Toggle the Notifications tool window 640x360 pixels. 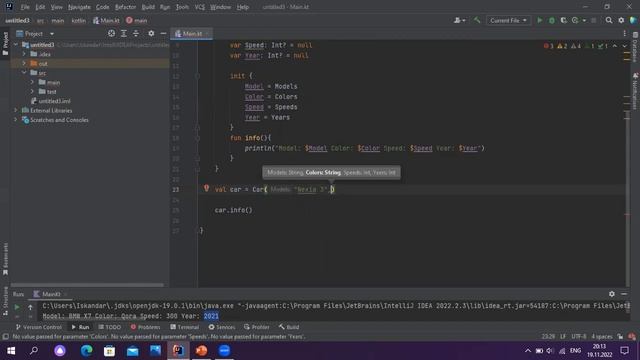tap(635, 91)
